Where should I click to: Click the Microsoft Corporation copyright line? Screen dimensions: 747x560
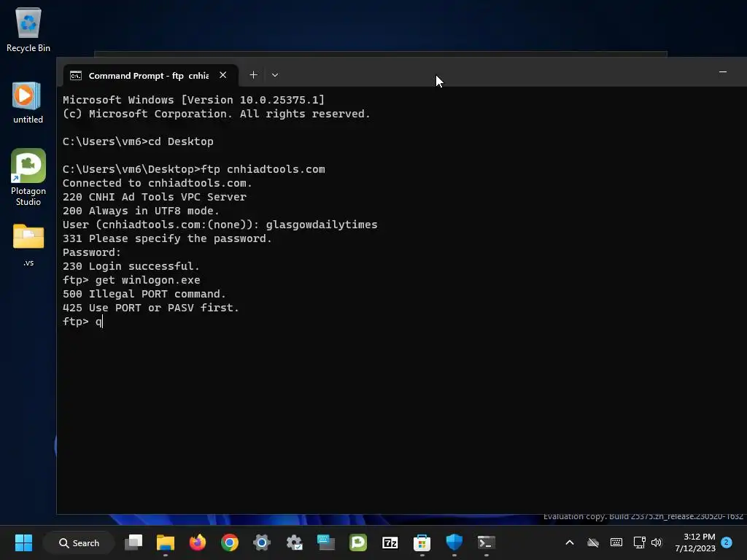coord(216,114)
